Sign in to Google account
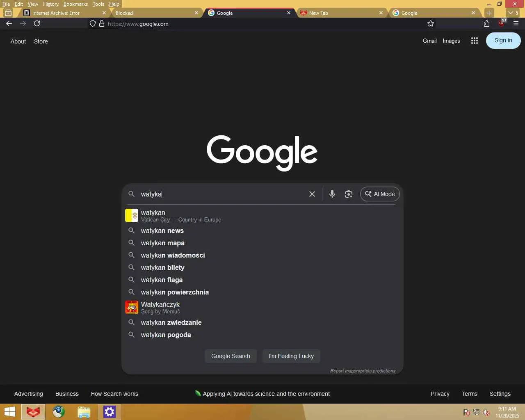The width and height of the screenshot is (525, 420). [x=503, y=41]
